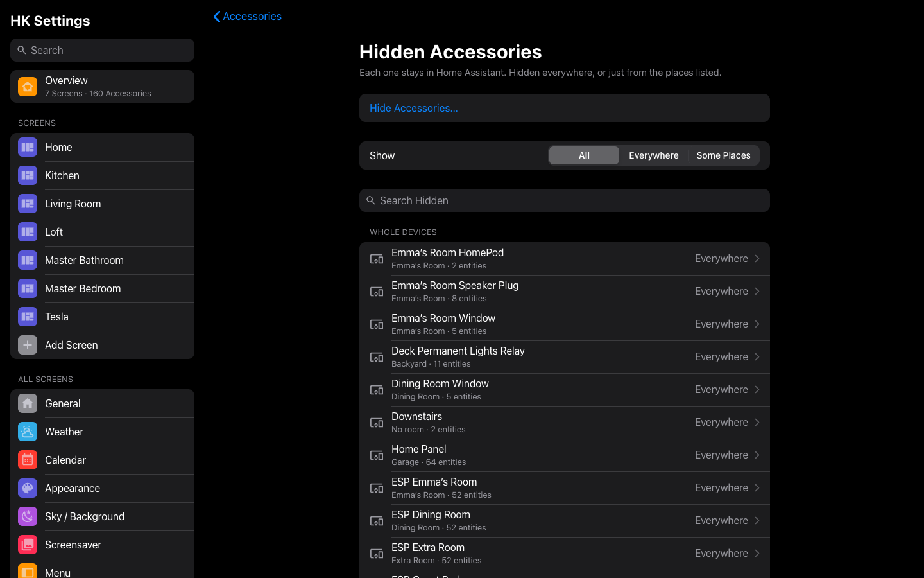
Task: Expand ESP Emma's Room chevron
Action: click(x=757, y=488)
